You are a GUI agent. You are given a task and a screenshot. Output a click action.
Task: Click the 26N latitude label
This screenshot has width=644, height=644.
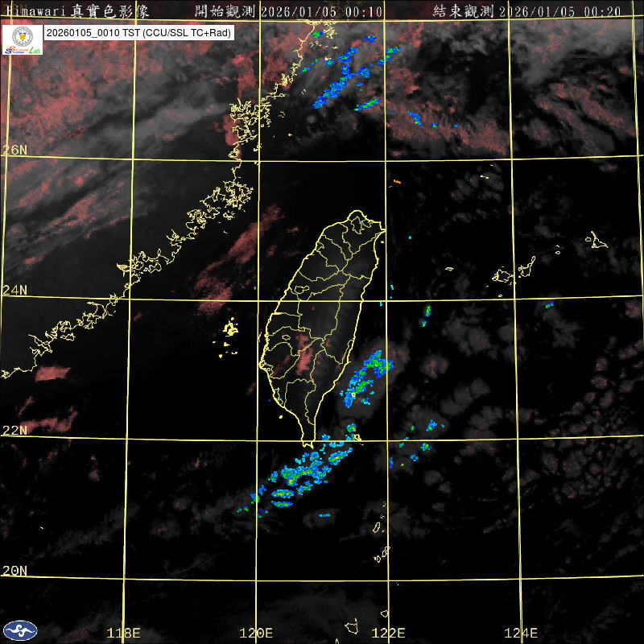coord(14,151)
